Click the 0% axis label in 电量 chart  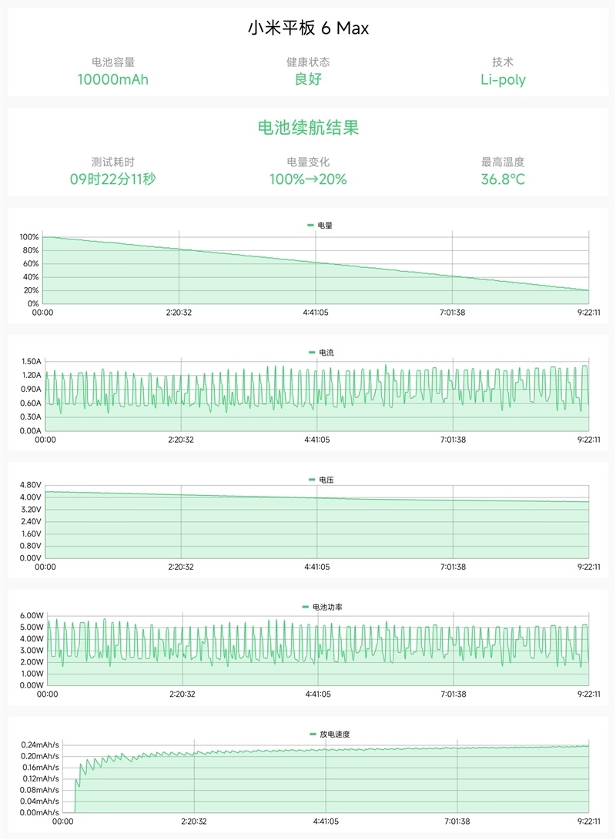pyautogui.click(x=32, y=304)
